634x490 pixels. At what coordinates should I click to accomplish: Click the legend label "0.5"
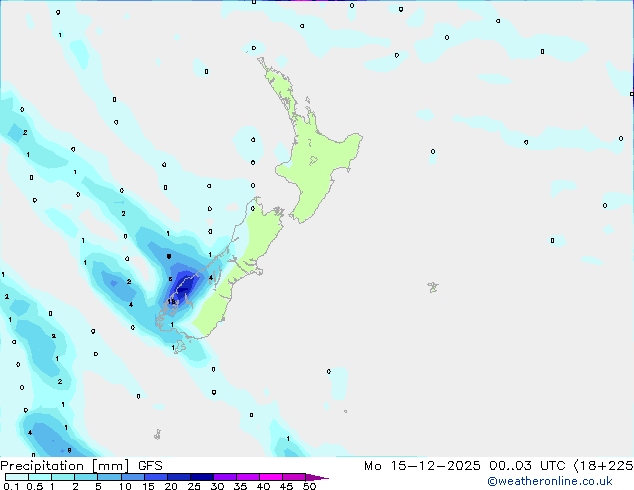34,486
